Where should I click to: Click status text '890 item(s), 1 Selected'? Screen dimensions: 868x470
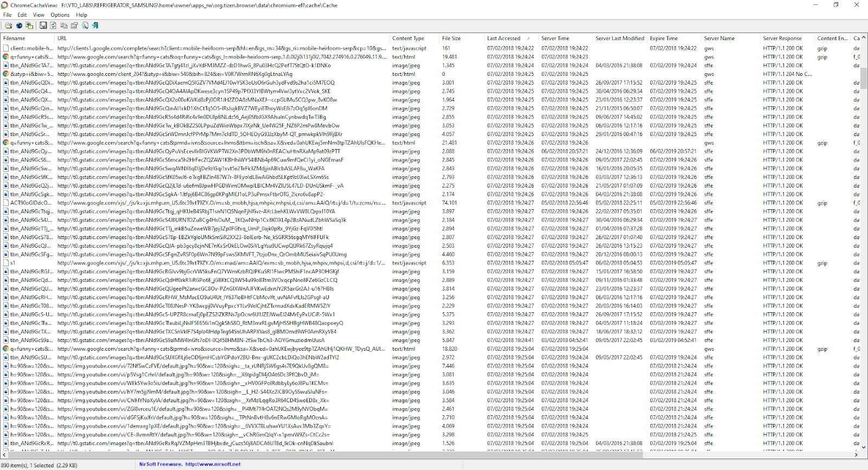(x=27, y=465)
